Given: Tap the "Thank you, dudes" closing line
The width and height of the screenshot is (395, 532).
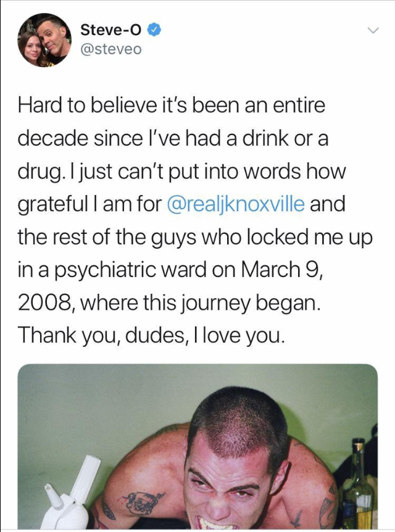Looking at the screenshot, I should (151, 335).
